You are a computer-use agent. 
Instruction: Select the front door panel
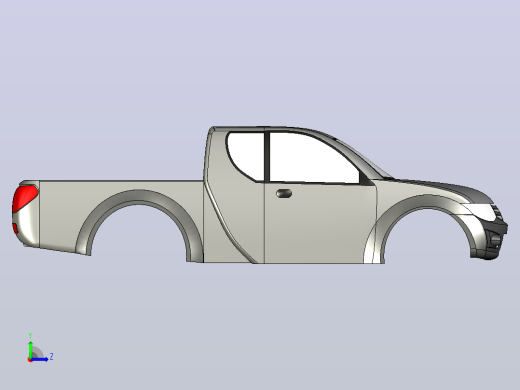320,223
